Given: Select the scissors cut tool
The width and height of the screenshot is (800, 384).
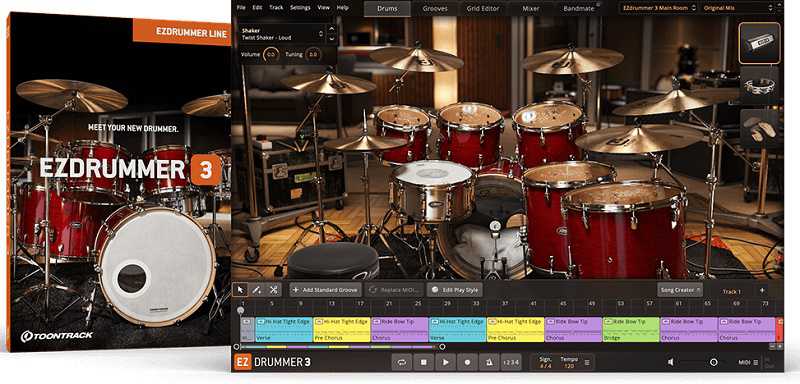Looking at the screenshot, I should point(273,290).
